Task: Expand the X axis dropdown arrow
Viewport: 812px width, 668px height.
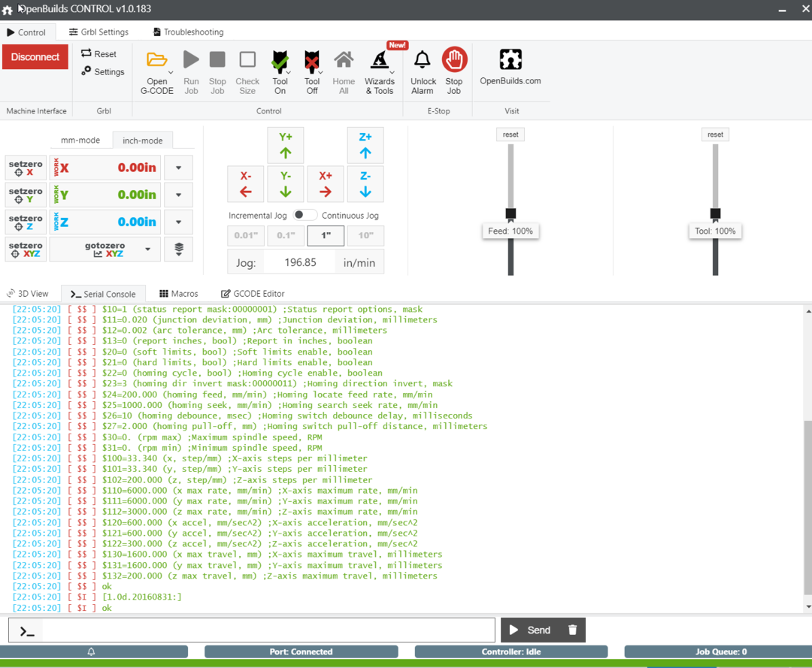Action: [178, 168]
